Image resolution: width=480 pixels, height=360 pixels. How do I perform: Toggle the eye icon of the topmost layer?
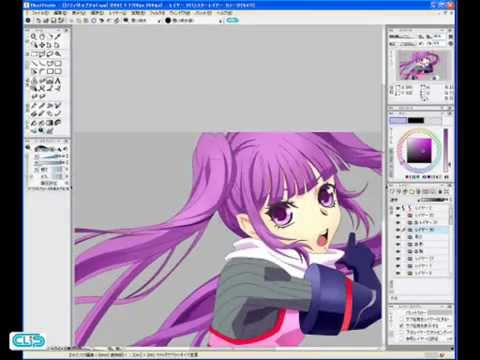point(398,208)
